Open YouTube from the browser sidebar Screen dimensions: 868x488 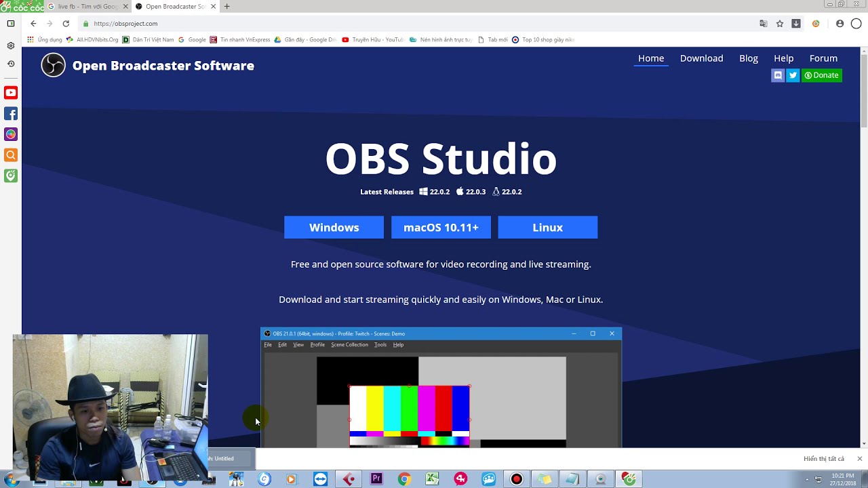pyautogui.click(x=11, y=93)
